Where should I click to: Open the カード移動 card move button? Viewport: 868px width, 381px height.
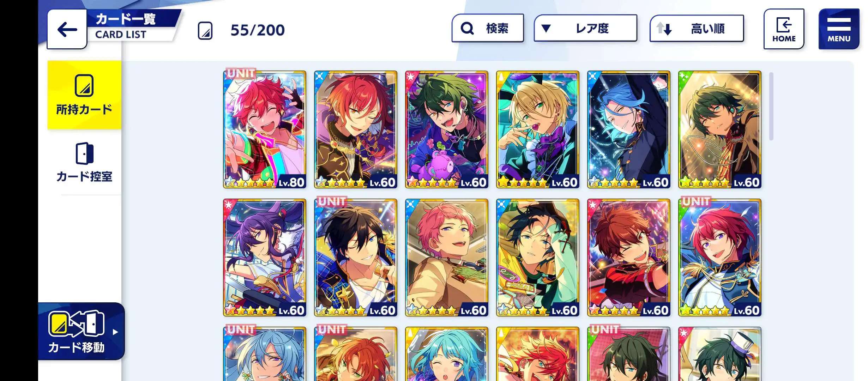click(82, 331)
